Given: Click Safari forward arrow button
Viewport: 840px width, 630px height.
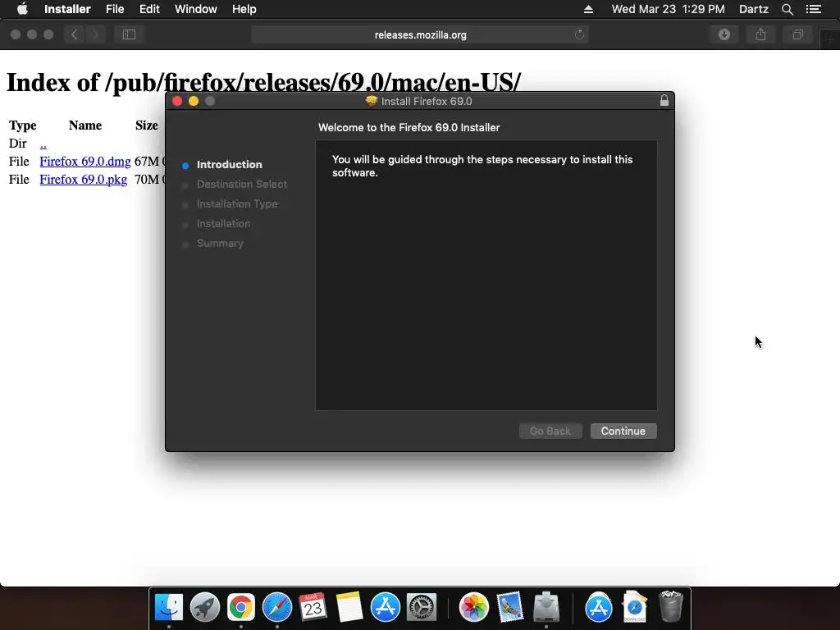Looking at the screenshot, I should pos(95,34).
